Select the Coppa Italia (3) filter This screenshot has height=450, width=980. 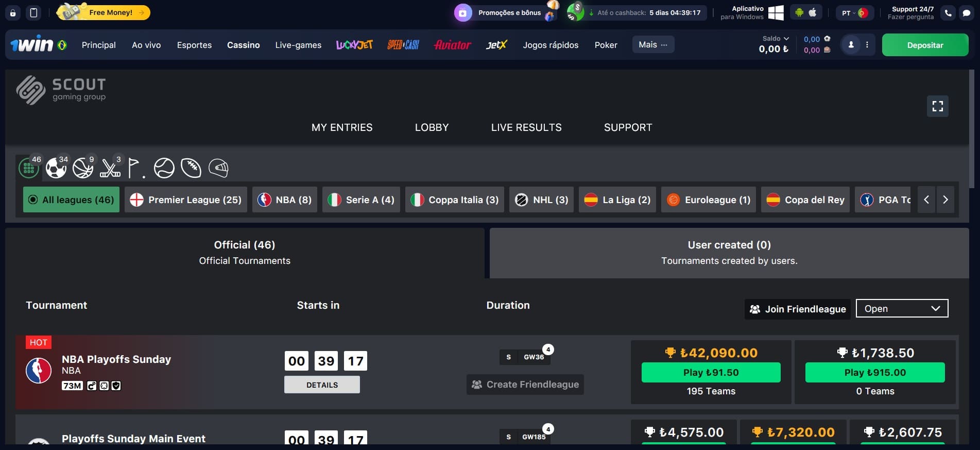point(455,199)
